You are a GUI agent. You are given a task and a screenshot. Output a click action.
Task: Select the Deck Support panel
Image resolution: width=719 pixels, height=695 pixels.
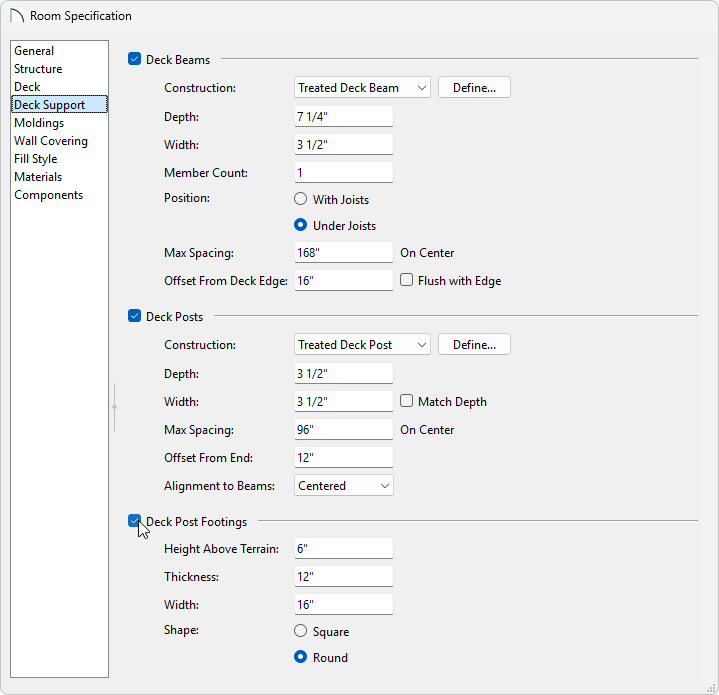pyautogui.click(x=59, y=105)
